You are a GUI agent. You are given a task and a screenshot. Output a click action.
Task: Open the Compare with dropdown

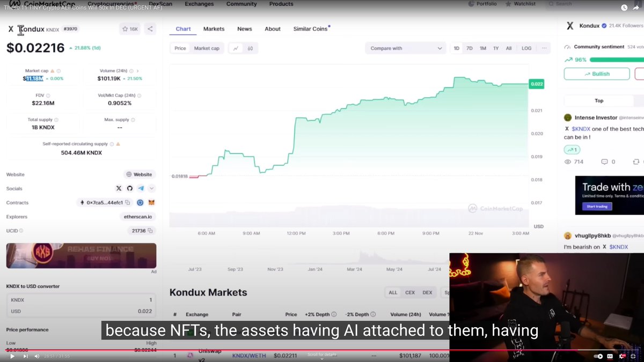coord(405,48)
